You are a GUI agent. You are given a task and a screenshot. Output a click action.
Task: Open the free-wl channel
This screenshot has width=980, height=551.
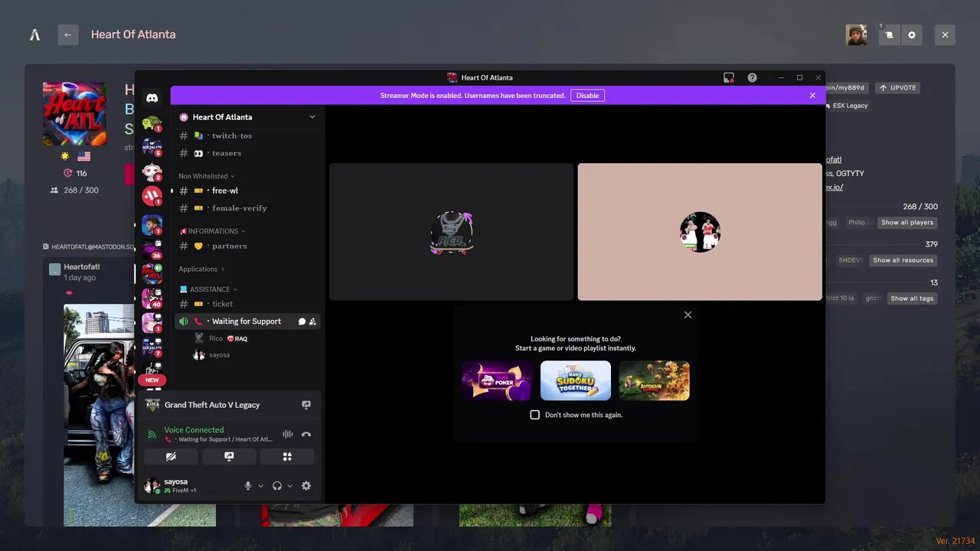coord(247,191)
